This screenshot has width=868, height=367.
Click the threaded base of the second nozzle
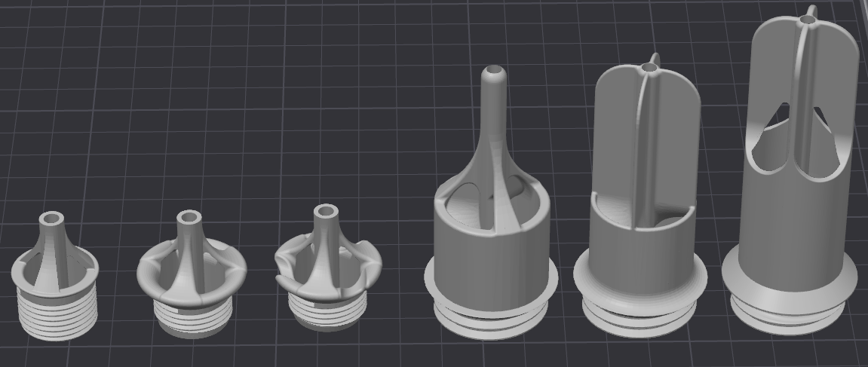(189, 315)
